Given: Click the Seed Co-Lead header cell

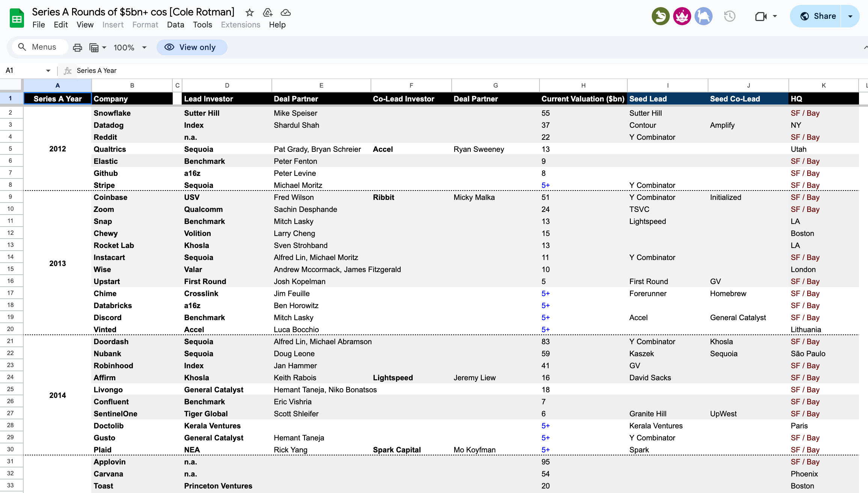Looking at the screenshot, I should pos(749,99).
